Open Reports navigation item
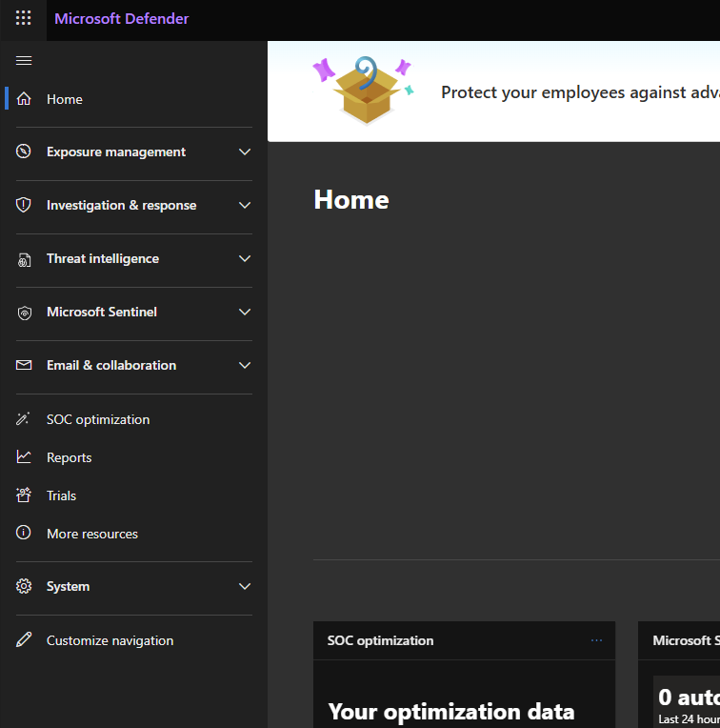This screenshot has width=720, height=728. point(70,457)
